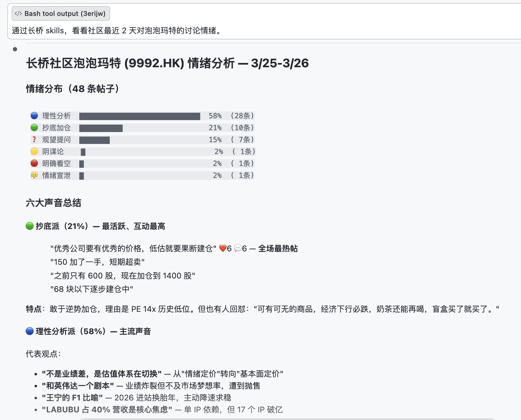Click the yellow circle beside 阴谋论
521x420 pixels.
click(34, 151)
